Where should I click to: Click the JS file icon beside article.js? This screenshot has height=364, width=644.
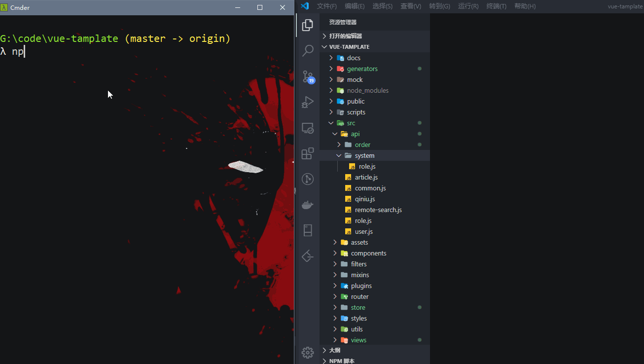point(348,178)
